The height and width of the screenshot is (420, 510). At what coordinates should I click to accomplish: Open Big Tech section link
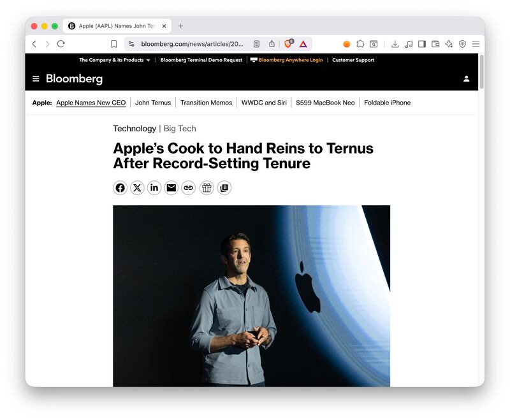180,129
